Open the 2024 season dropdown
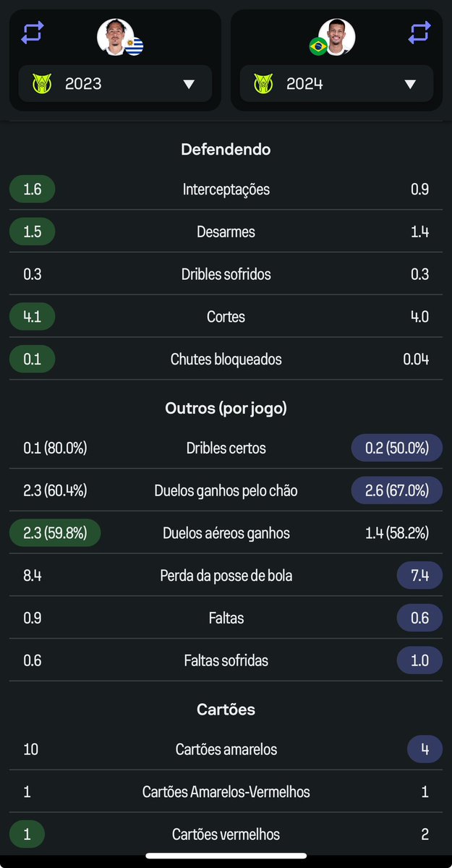The image size is (452, 868). click(x=336, y=84)
